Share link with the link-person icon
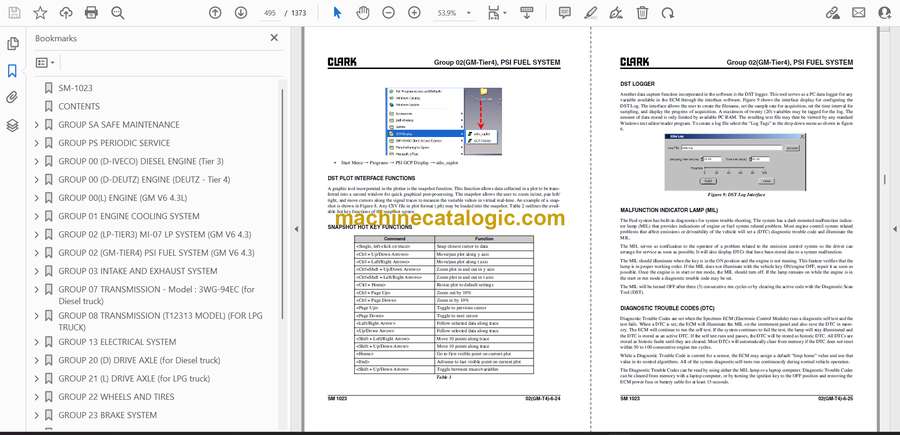Viewport: 900px width, 435px height. [x=833, y=13]
